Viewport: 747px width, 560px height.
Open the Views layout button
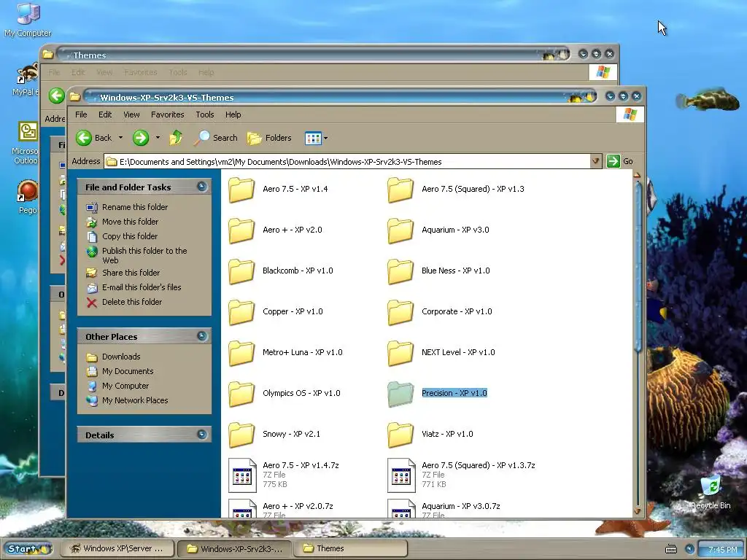[x=313, y=138]
